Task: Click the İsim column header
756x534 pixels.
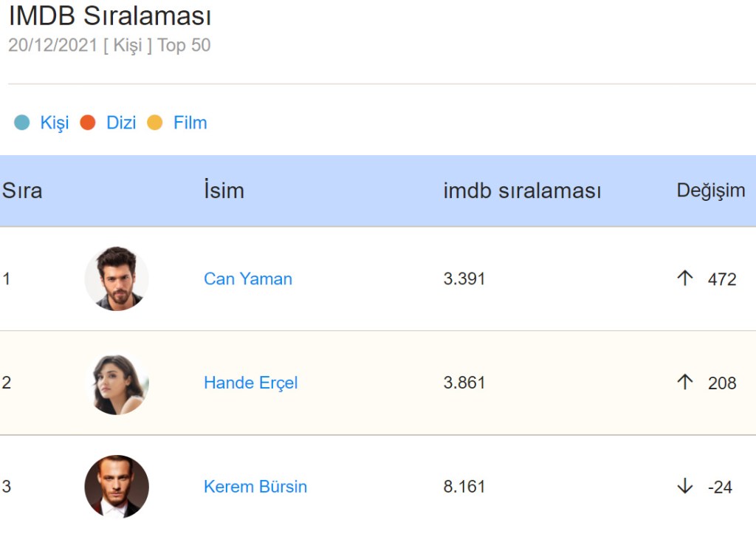Action: point(224,191)
